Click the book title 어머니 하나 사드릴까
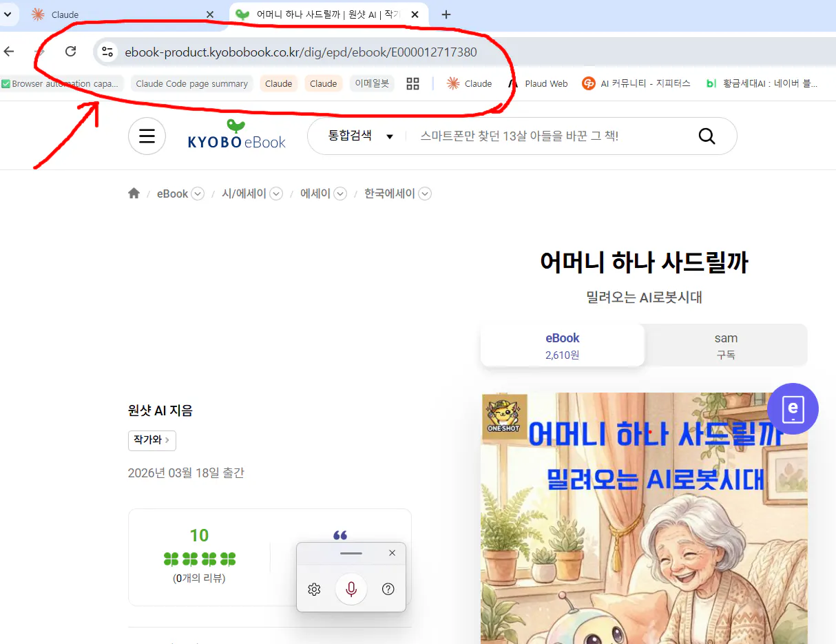The height and width of the screenshot is (644, 836). (644, 262)
